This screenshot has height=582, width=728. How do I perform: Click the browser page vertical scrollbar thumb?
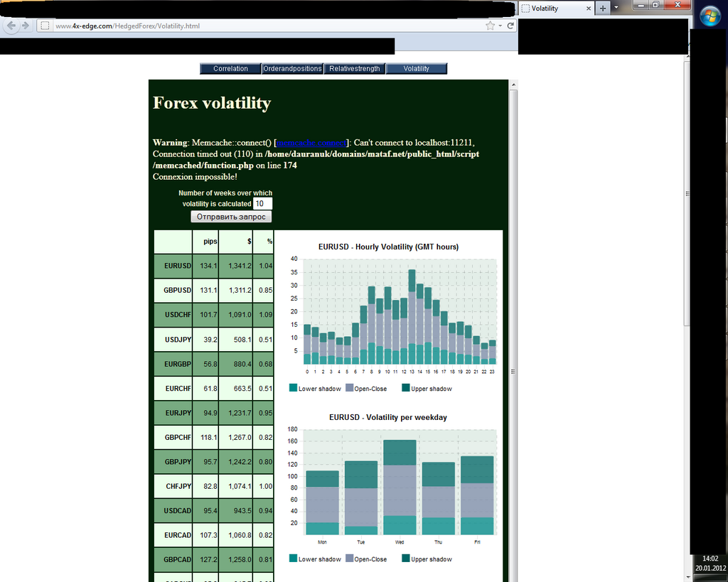(687, 193)
